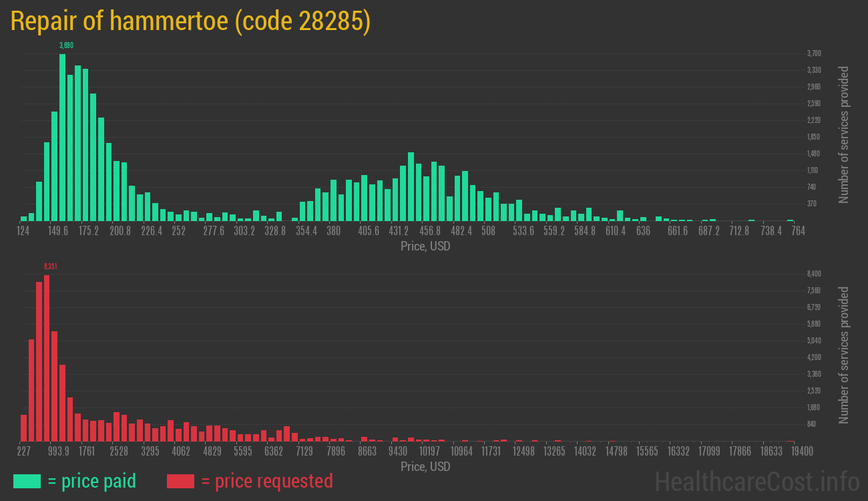Click the 124 tick on green chart axis
Screen dimensions: 868x501
coord(23,231)
